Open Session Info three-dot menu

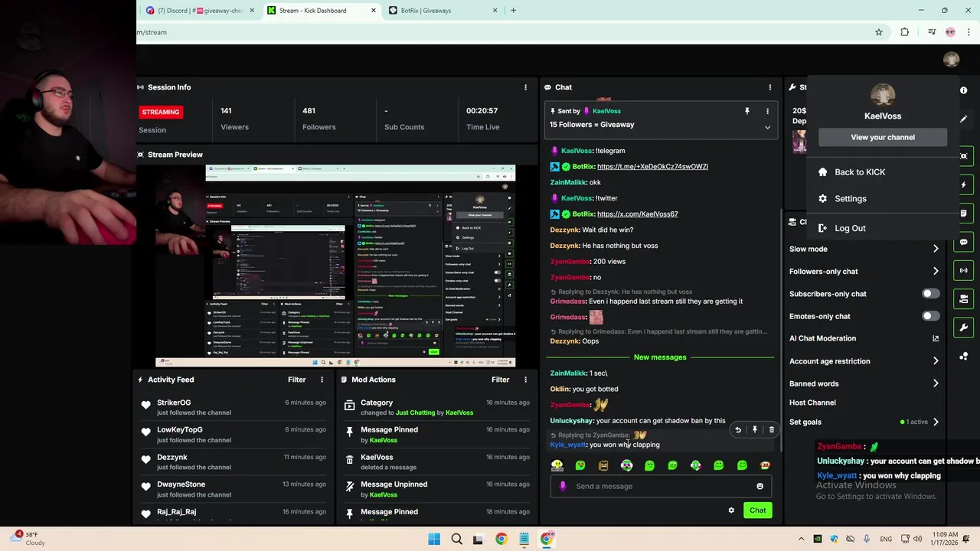[x=525, y=87]
